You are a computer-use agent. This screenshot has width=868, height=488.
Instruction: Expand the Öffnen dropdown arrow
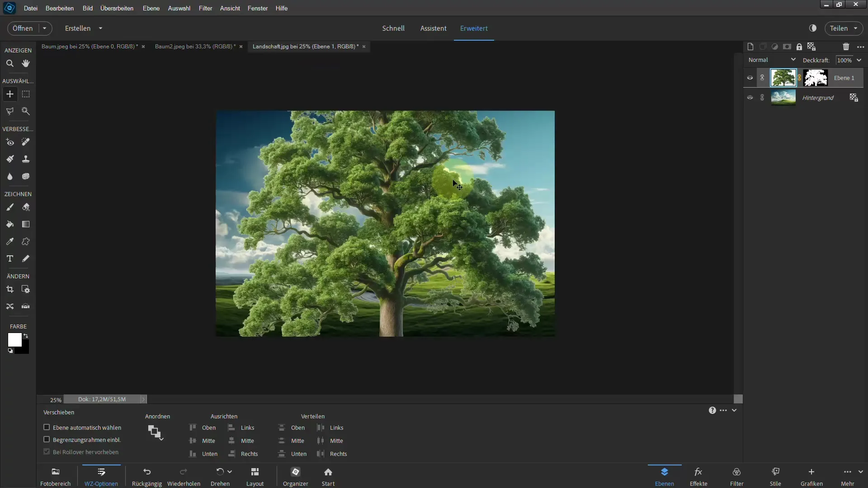point(44,28)
